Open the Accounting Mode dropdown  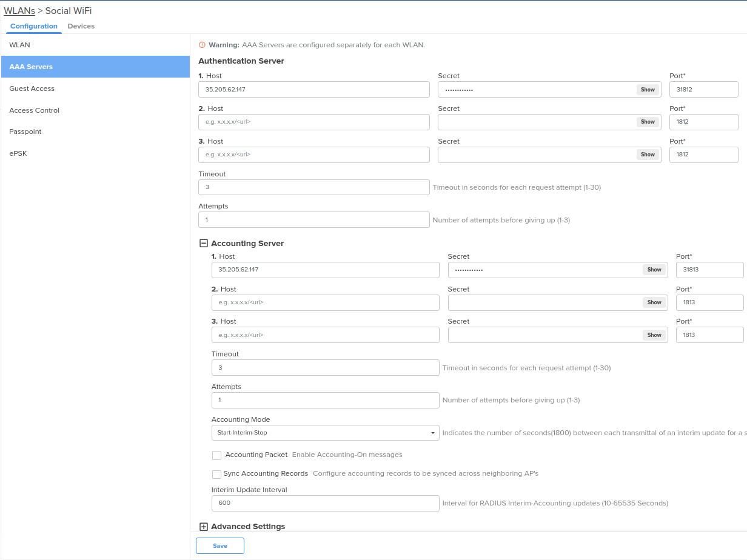point(325,433)
